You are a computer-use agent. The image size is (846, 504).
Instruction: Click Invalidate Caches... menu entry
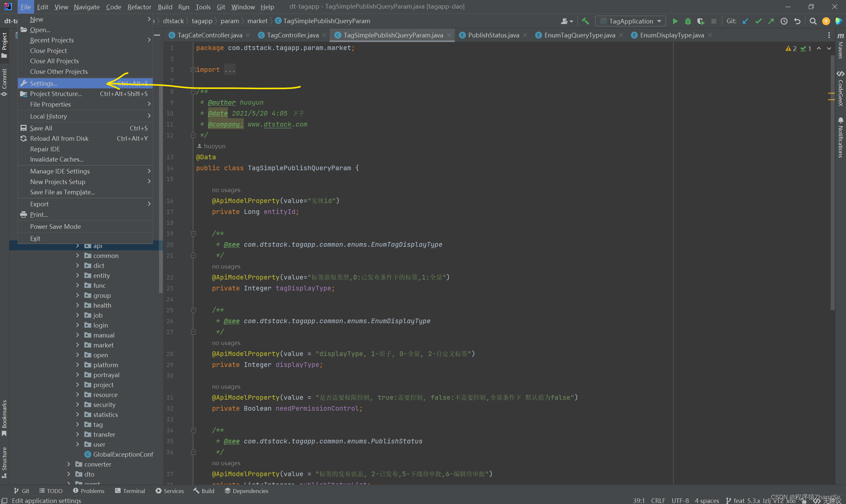tap(85, 159)
